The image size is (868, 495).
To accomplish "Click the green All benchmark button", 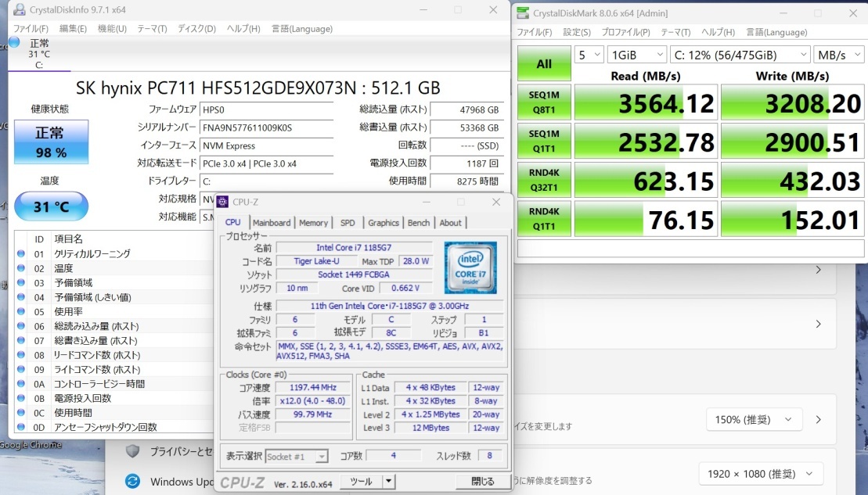I will pos(544,64).
